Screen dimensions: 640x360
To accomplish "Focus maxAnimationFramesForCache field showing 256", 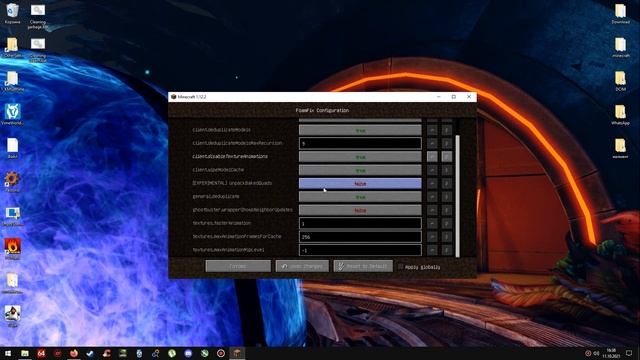I will click(x=360, y=237).
